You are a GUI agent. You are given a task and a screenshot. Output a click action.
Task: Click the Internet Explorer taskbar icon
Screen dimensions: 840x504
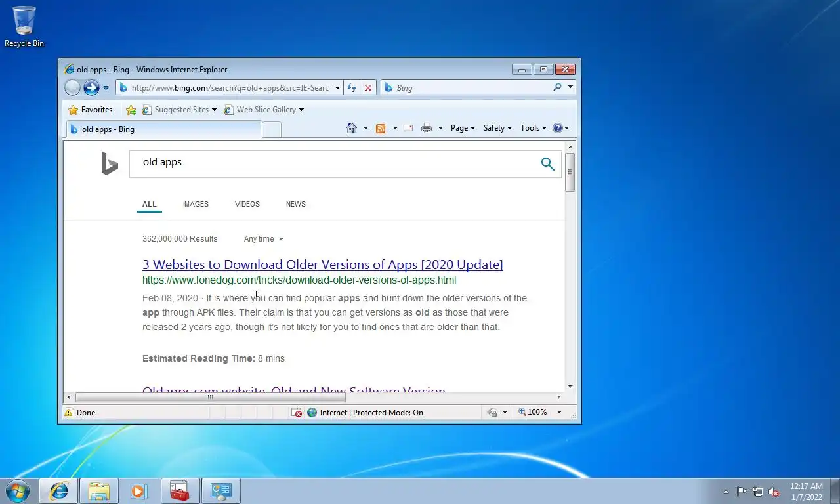59,491
